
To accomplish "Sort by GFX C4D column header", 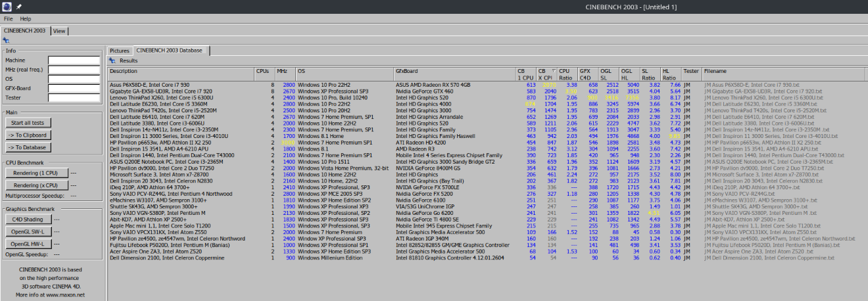I will point(589,74).
